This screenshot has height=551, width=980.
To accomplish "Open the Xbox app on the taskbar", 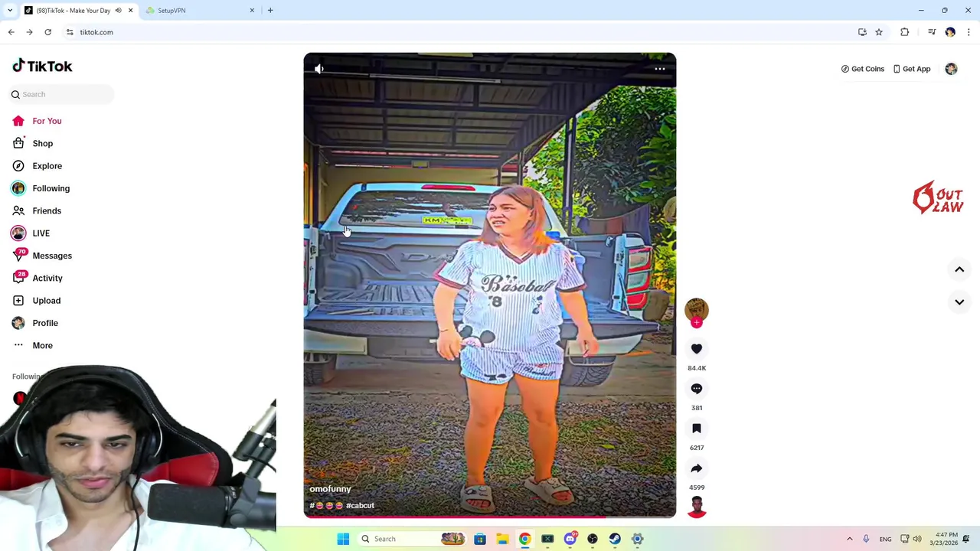I will point(547,539).
